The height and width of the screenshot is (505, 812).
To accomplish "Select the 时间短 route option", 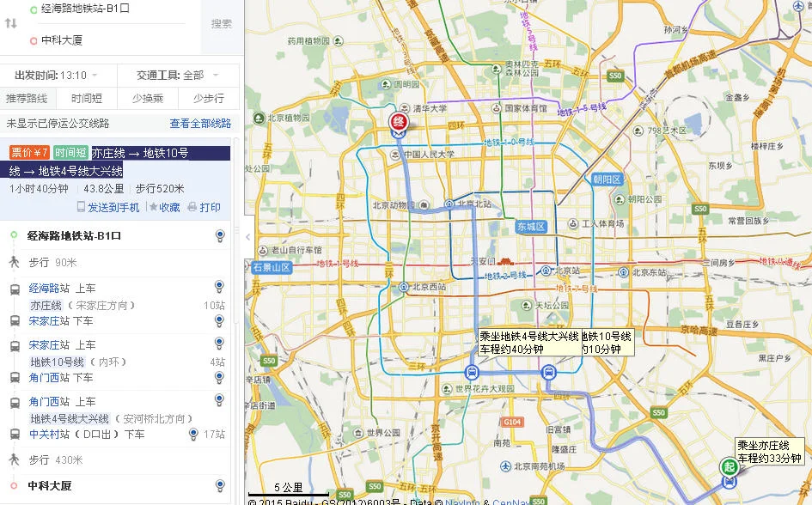I will tap(86, 98).
